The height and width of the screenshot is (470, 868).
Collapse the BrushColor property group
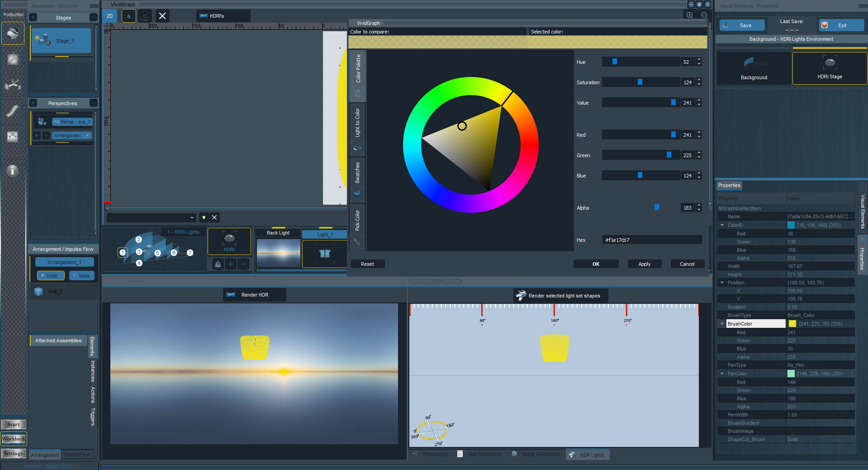point(722,324)
